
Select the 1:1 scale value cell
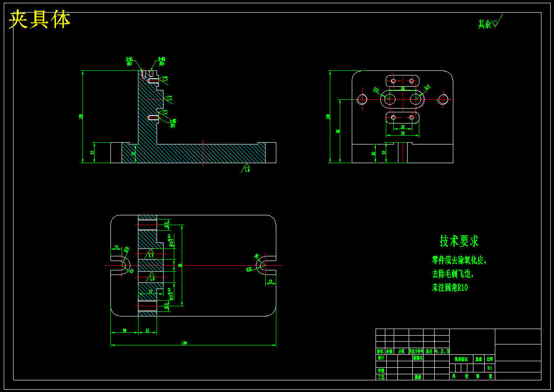coord(490,368)
